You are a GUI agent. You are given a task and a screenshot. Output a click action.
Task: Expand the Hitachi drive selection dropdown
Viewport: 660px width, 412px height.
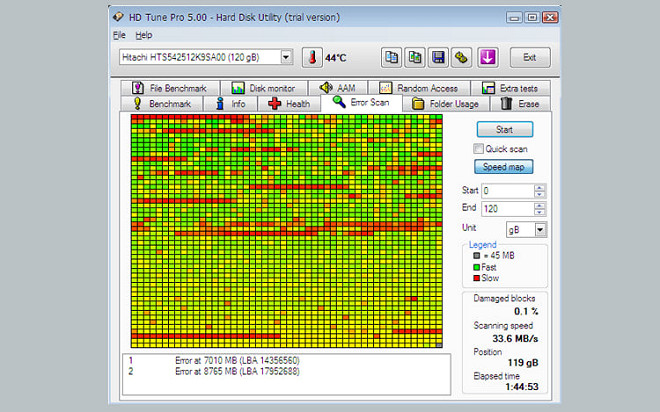click(286, 57)
